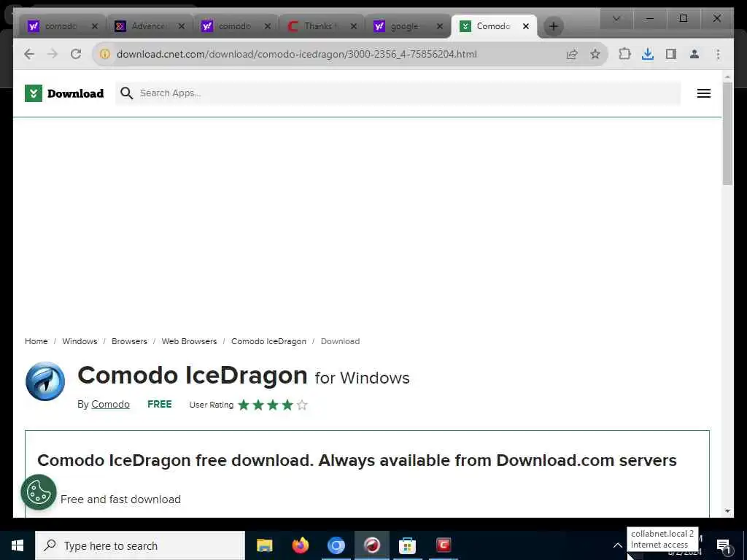The image size is (747, 560).
Task: Switch to Comodo Dragon taskbar icon
Action: click(371, 545)
